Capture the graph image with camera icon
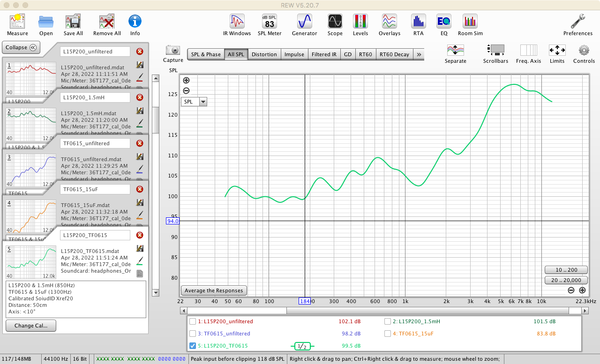 coord(173,50)
